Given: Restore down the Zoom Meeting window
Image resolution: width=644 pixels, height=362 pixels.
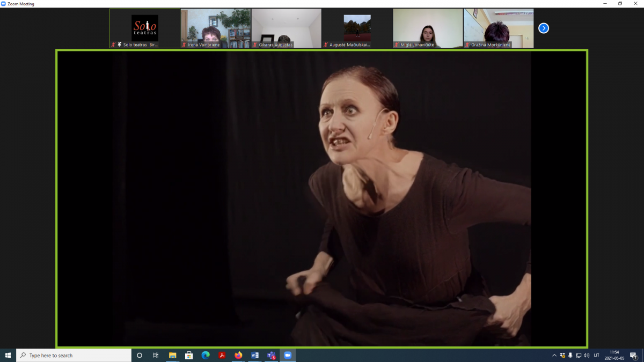Looking at the screenshot, I should click(x=620, y=4).
